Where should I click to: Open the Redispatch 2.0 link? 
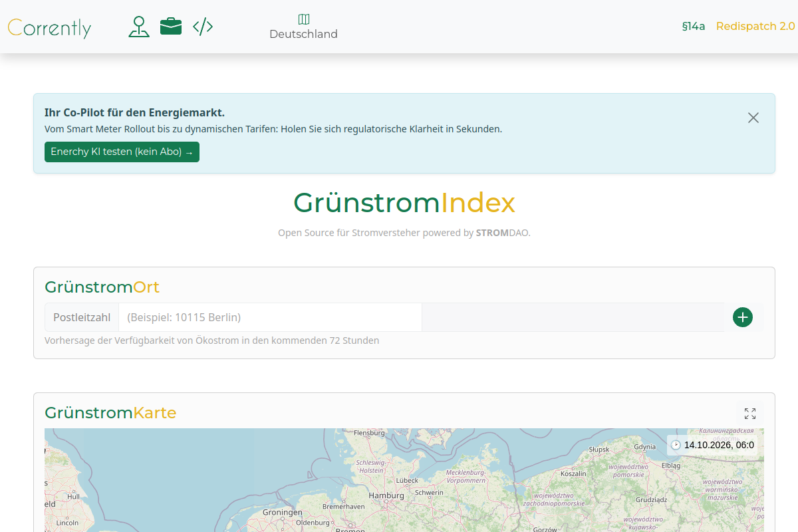pyautogui.click(x=755, y=27)
